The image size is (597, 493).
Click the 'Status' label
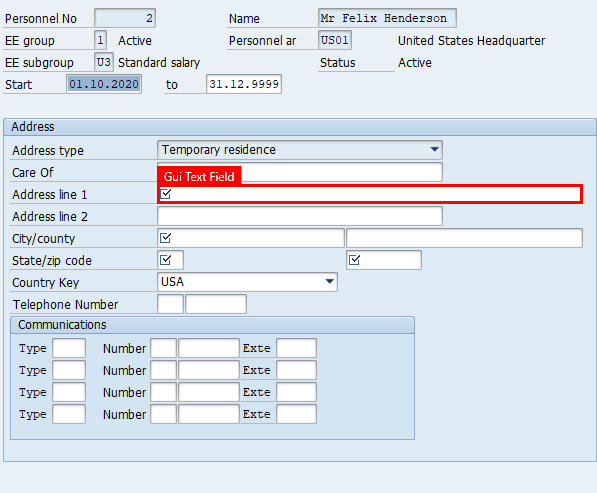coord(337,62)
